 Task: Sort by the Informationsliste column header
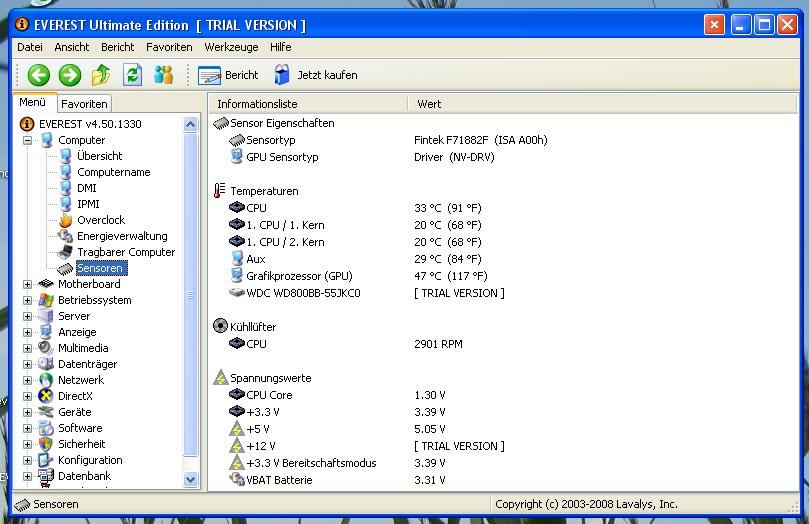(309, 104)
